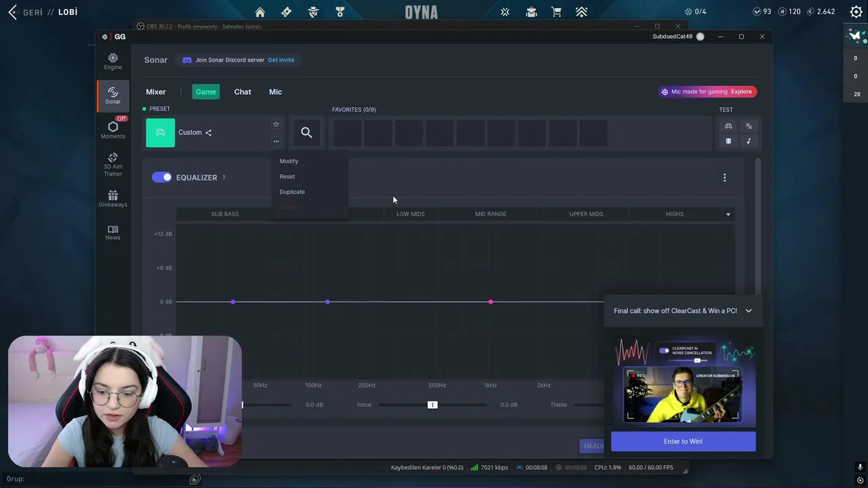Click the Enter to Win! button

point(683,441)
